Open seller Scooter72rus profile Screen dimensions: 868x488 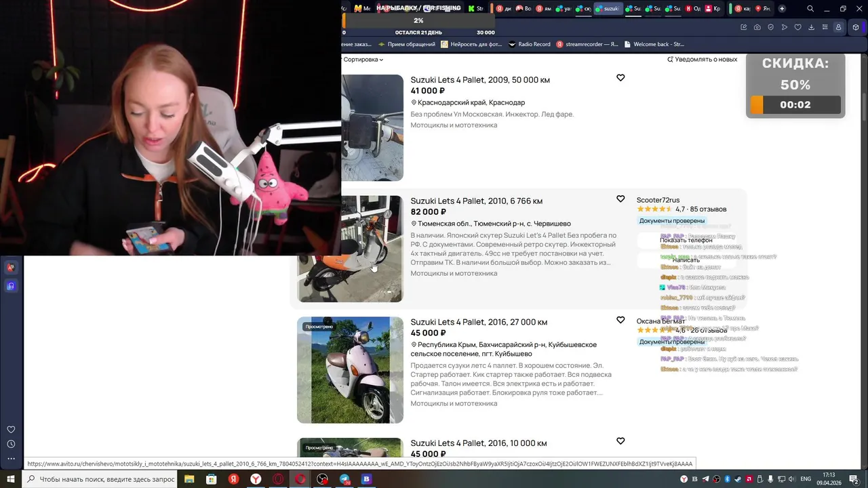coord(658,200)
